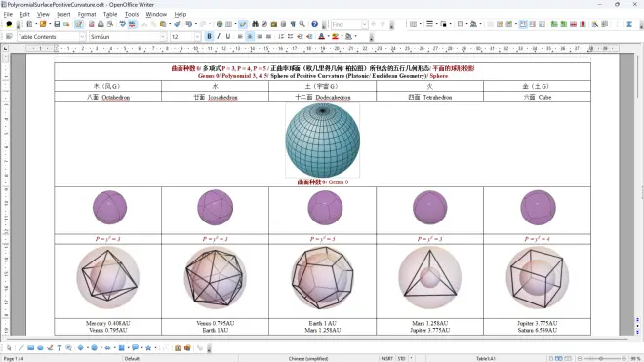This screenshot has width=644, height=362.
Task: Open Styles and Formatting icon beside the style box
Action: (x=9, y=36)
